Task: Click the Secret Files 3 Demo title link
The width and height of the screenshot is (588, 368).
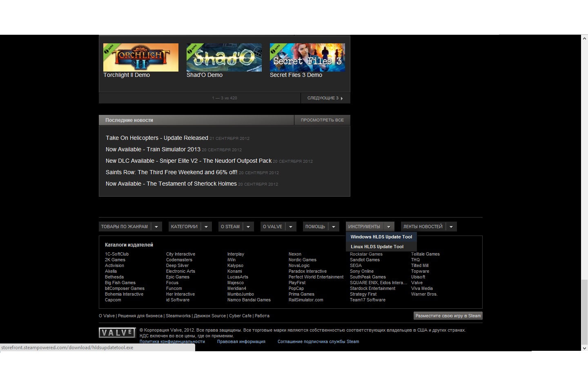Action: click(x=296, y=75)
